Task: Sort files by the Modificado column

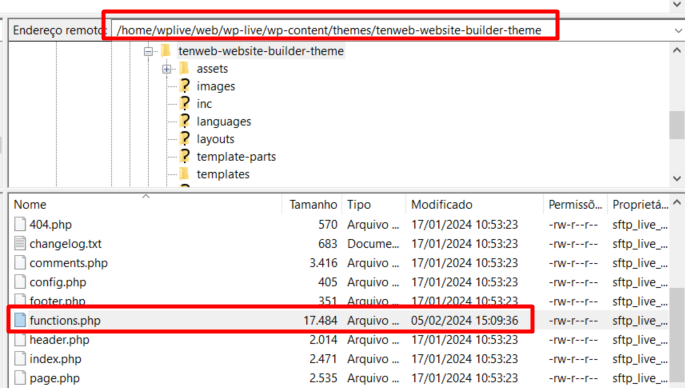Action: click(x=474, y=204)
